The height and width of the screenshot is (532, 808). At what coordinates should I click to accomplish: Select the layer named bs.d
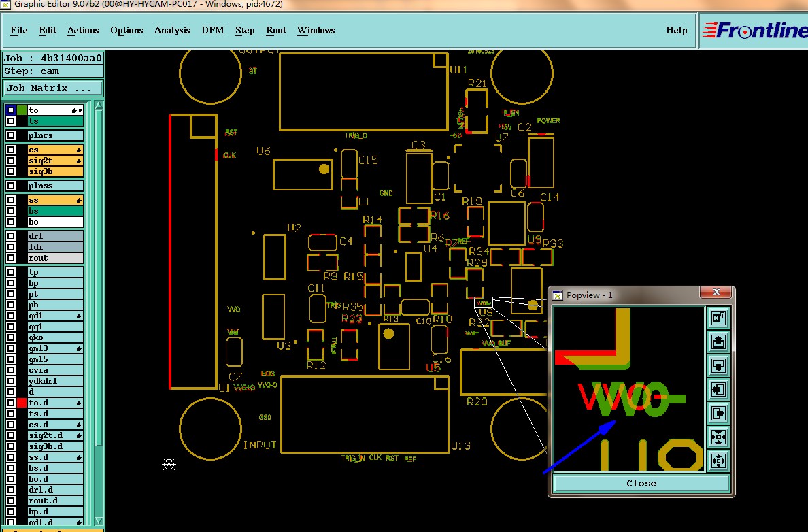(55, 468)
